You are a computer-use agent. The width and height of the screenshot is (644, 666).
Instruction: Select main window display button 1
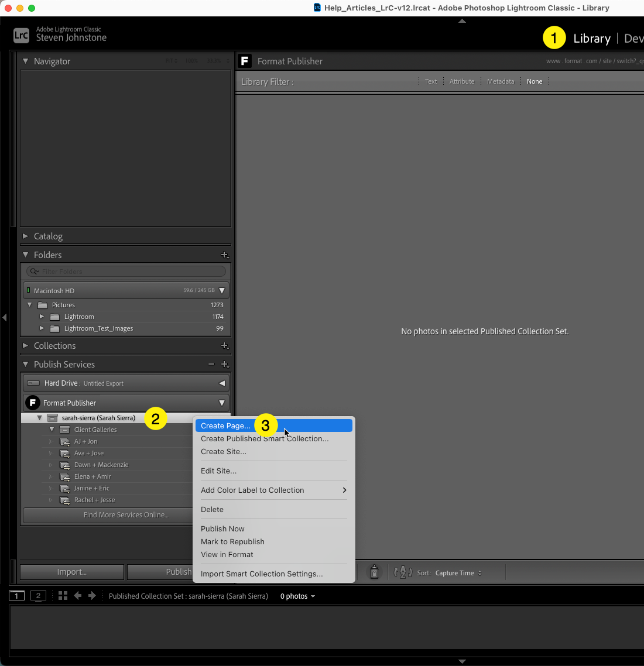tap(16, 596)
